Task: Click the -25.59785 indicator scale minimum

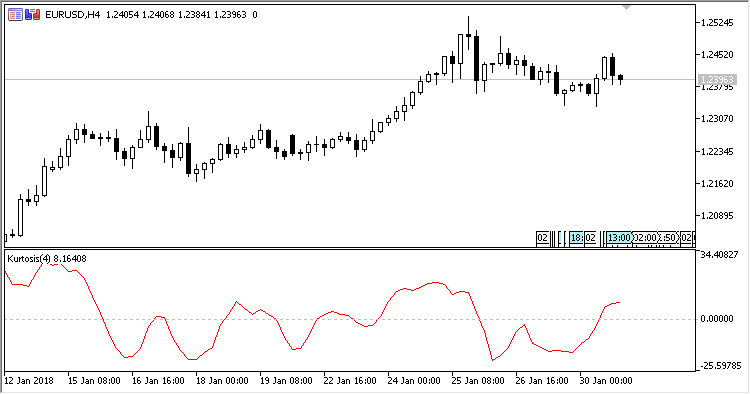Action: tap(721, 366)
